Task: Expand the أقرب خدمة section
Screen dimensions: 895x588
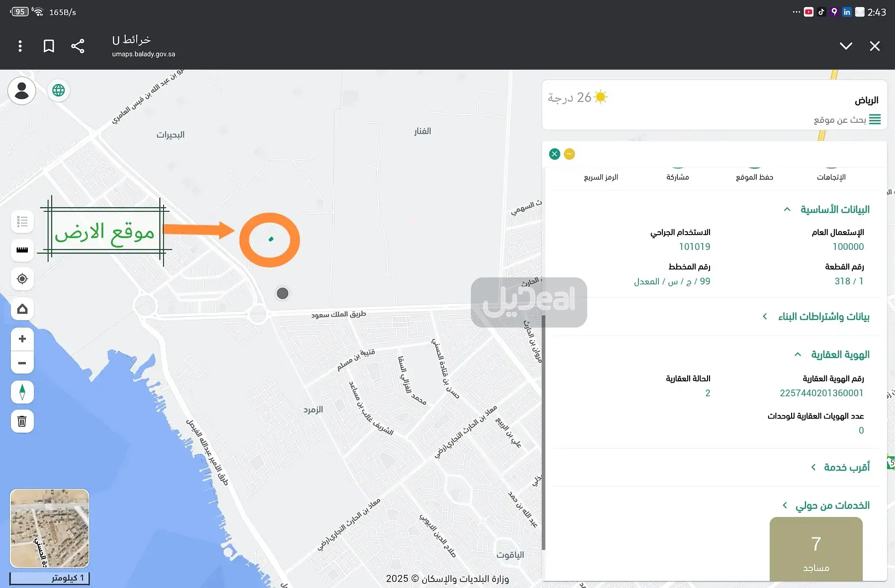Action: 813,467
